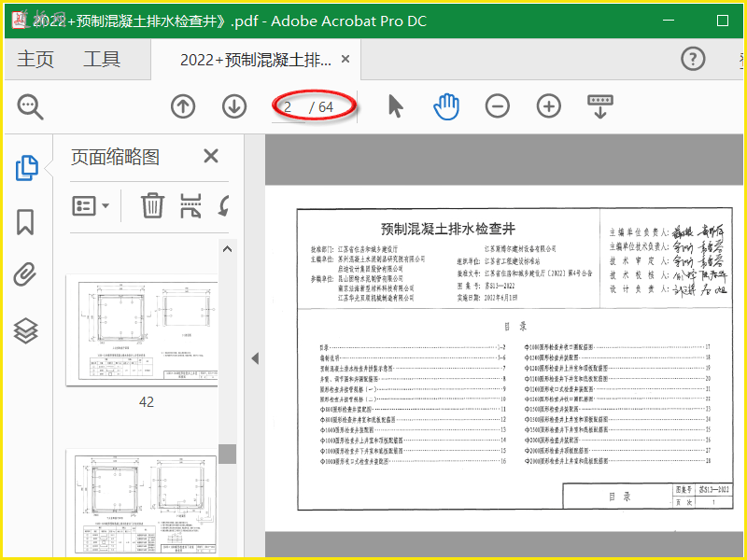Select the thumbnail below page 42
Viewport: 747px width, 560px height.
click(x=142, y=502)
